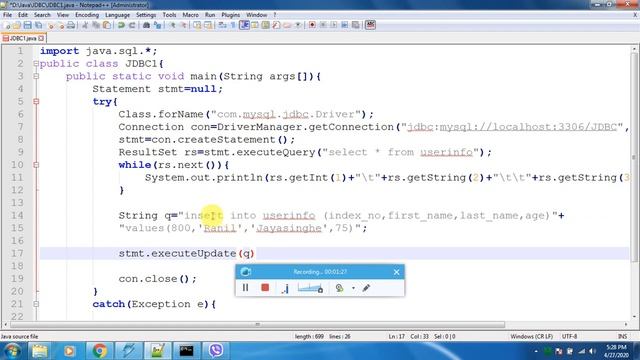Select the JDBC1.java document tab
This screenshot has height=360, width=640.
(x=23, y=38)
